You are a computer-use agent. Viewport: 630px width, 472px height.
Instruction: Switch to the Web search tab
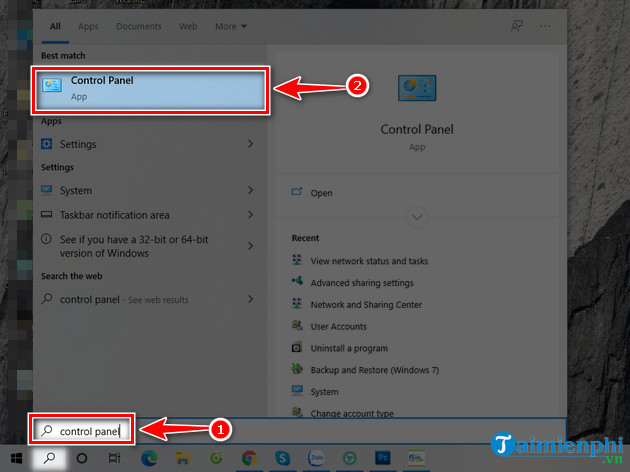(x=188, y=27)
